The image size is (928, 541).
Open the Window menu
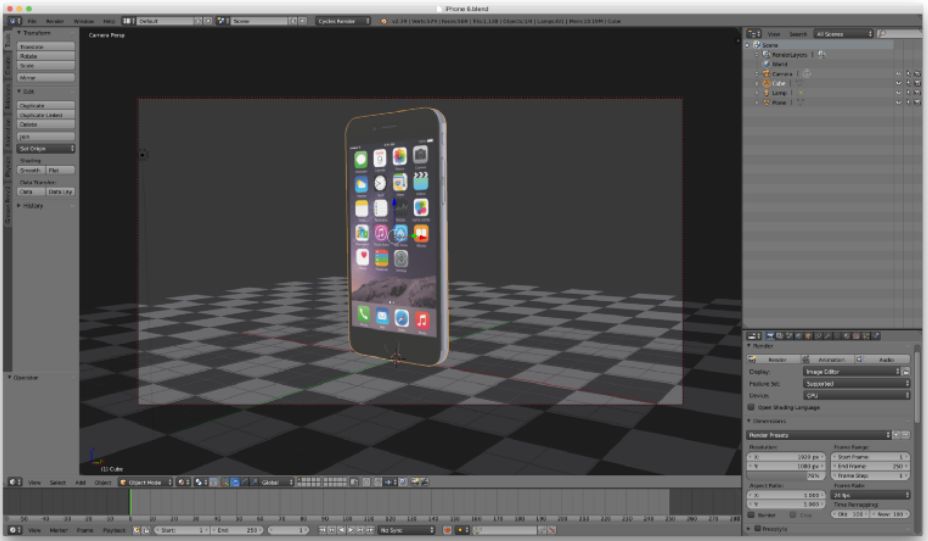coord(83,21)
